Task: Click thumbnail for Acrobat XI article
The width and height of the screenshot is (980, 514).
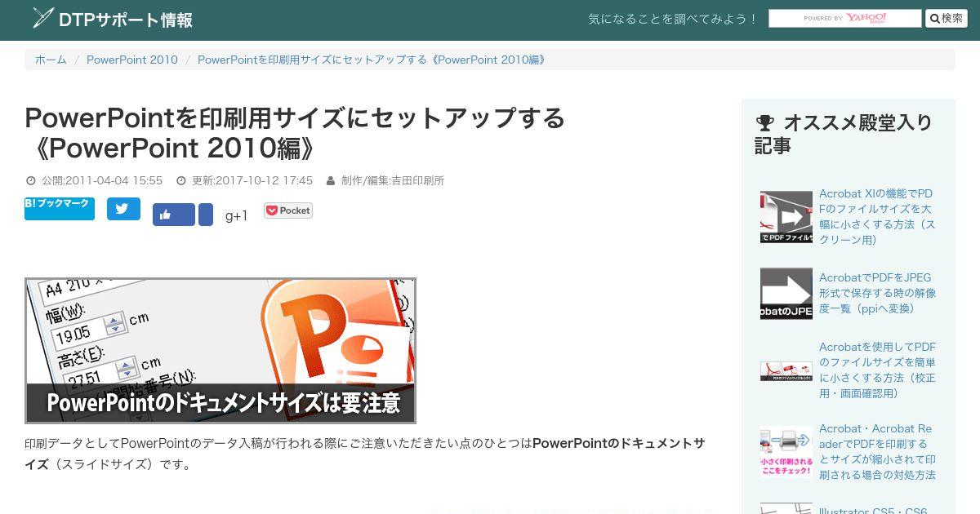Action: [786, 217]
